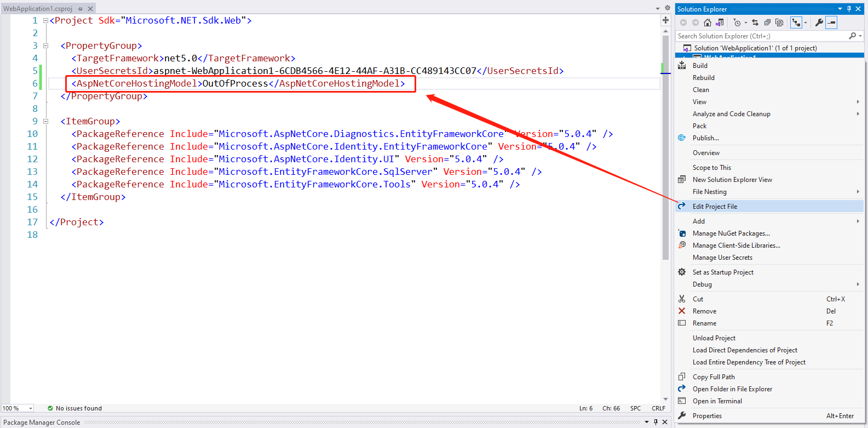Toggle the Preview Selected Items button
This screenshot has width=868, height=428.
(x=831, y=22)
